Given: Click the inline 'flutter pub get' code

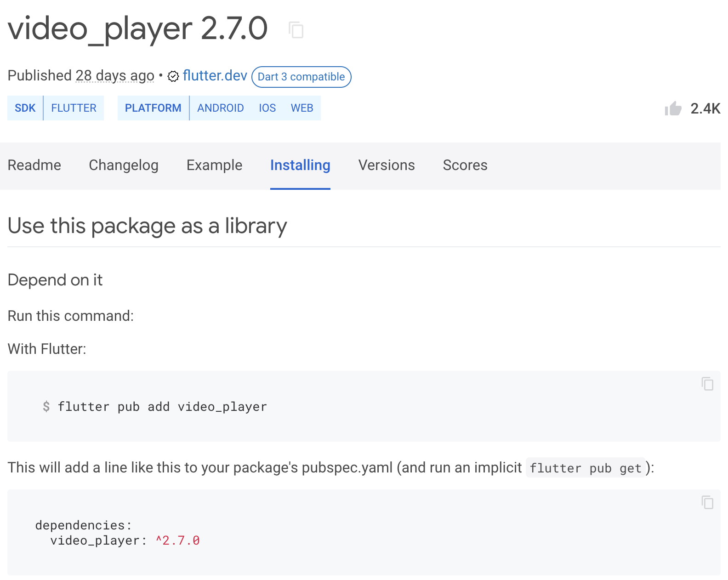Looking at the screenshot, I should (x=586, y=468).
